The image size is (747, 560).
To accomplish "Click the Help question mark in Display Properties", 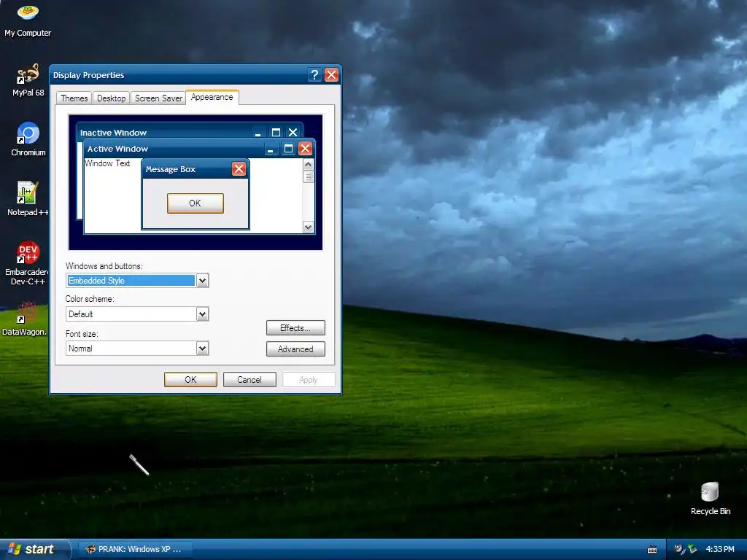I will pyautogui.click(x=314, y=75).
